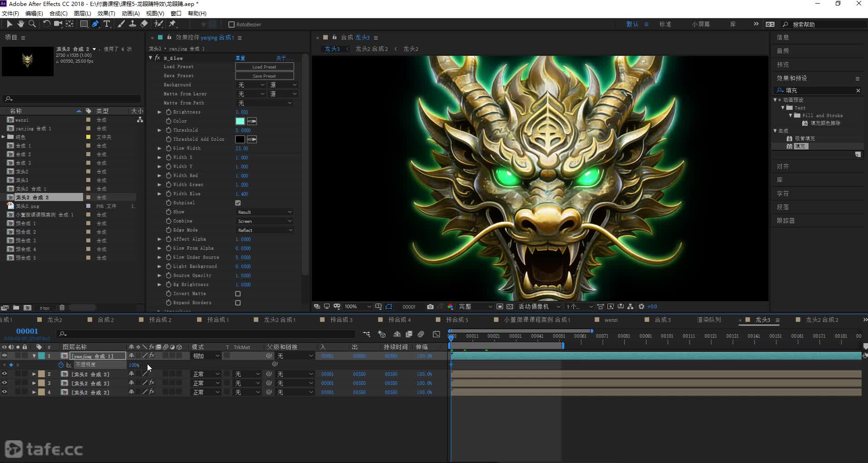This screenshot has width=868, height=463.
Task: Click the 关于... link for S_Glow
Action: [x=284, y=58]
